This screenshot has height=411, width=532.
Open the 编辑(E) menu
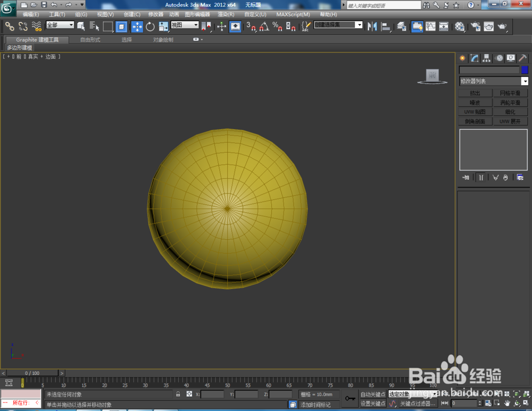tap(30, 14)
